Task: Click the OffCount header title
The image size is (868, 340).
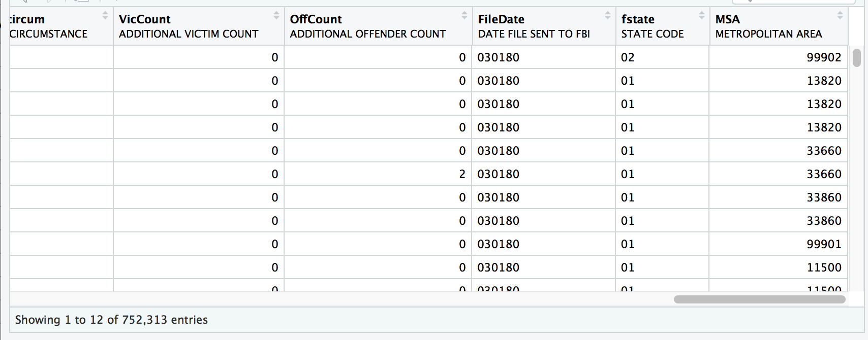Action: [316, 19]
